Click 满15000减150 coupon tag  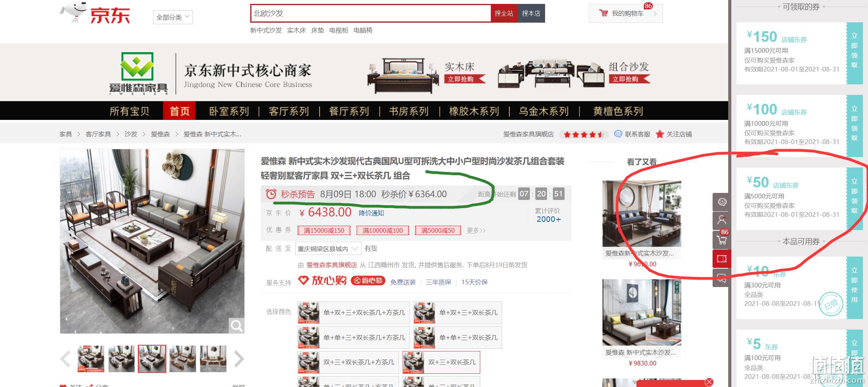pos(324,230)
